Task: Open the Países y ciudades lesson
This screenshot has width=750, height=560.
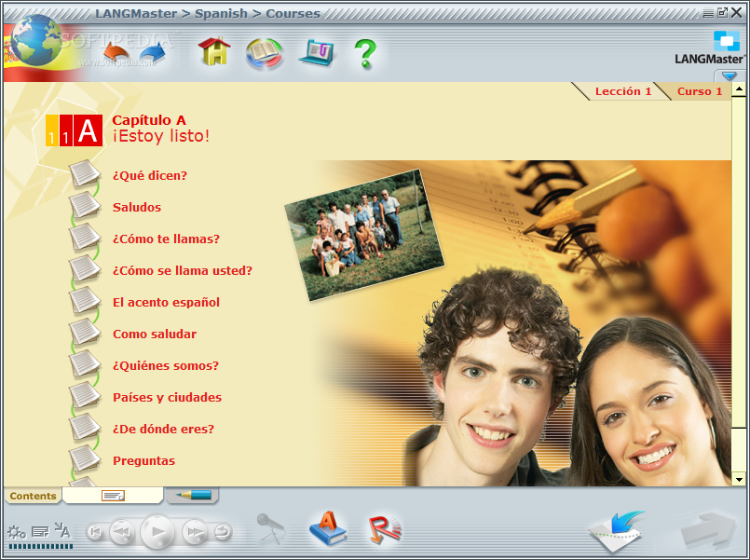Action: (167, 397)
